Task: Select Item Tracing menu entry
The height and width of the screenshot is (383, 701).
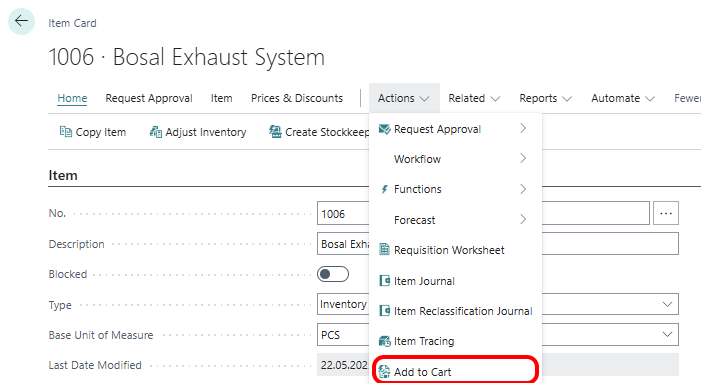Action: (x=424, y=341)
